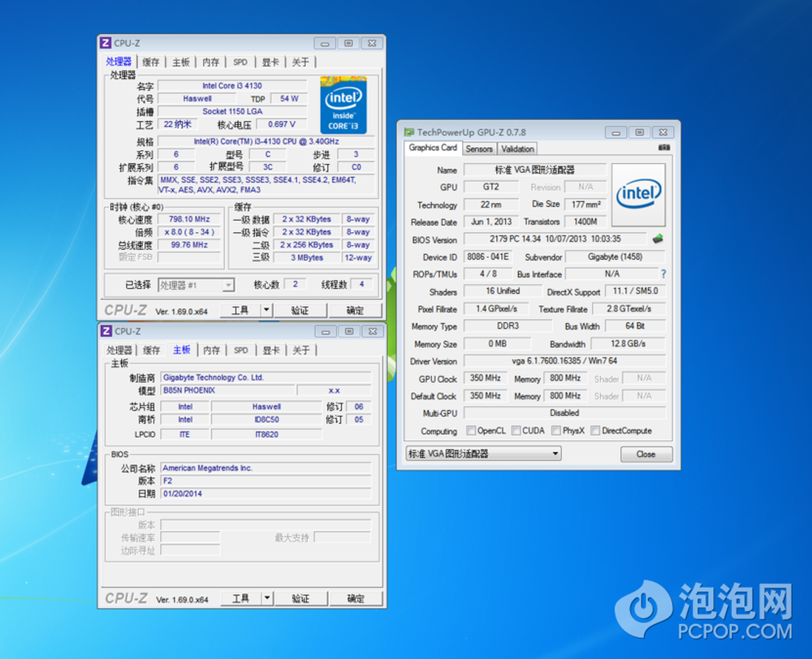This screenshot has height=659, width=812.
Task: Click the 3 MBytes level 3 cache value
Action: tap(307, 257)
